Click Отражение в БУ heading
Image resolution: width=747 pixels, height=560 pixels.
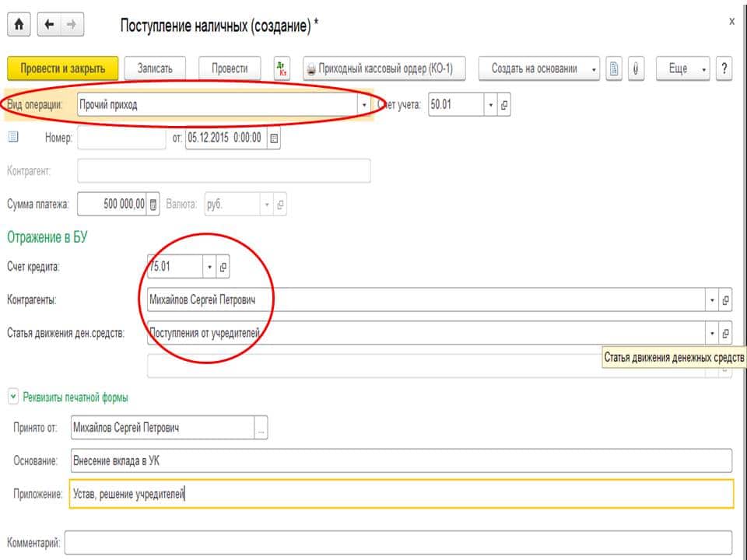click(47, 236)
